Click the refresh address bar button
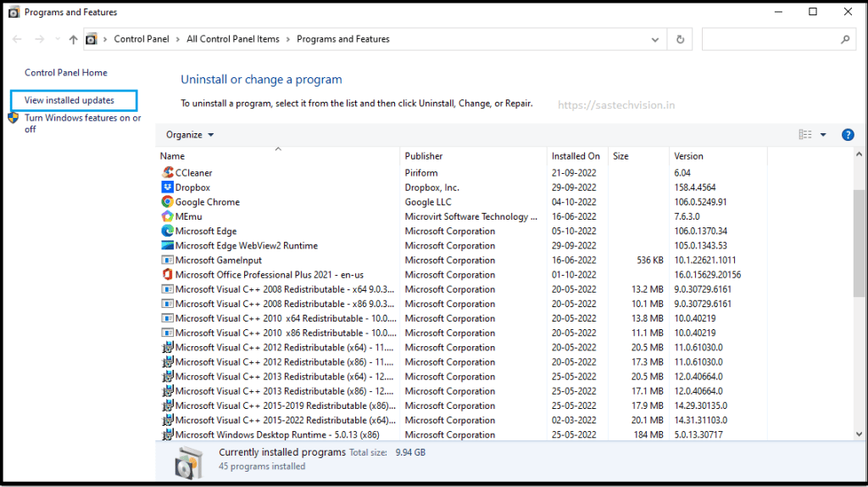868x487 pixels. coord(680,39)
